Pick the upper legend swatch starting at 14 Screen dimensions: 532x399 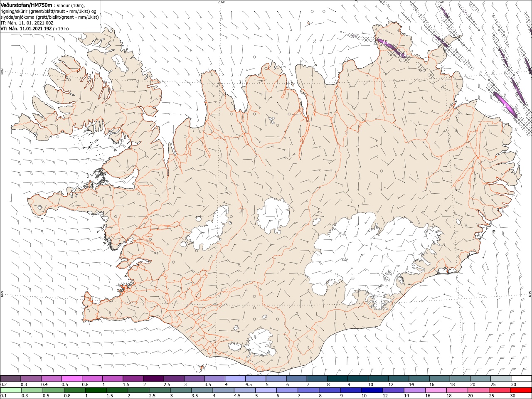419,378
